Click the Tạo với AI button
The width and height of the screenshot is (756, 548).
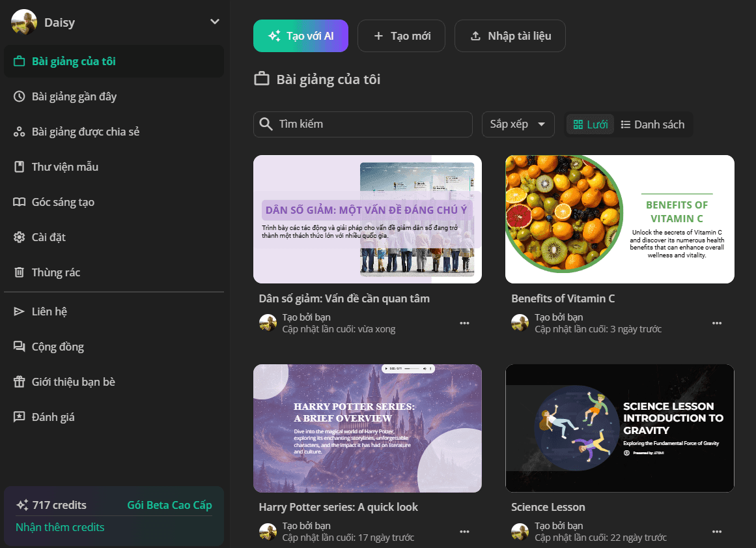pos(301,36)
